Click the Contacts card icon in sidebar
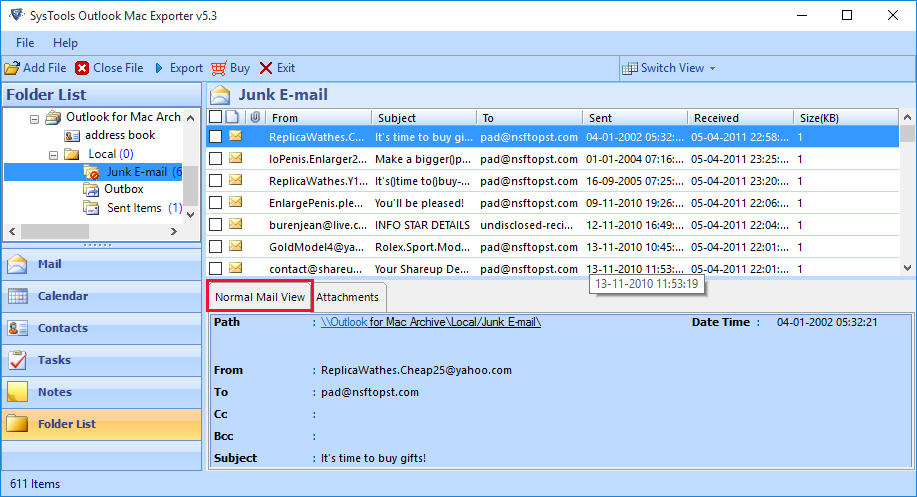 click(x=18, y=328)
